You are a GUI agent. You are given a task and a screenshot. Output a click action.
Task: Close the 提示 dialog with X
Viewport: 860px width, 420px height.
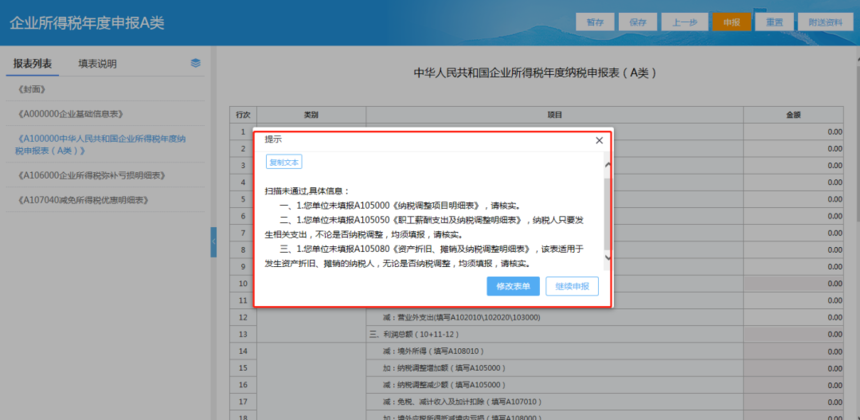coord(599,140)
